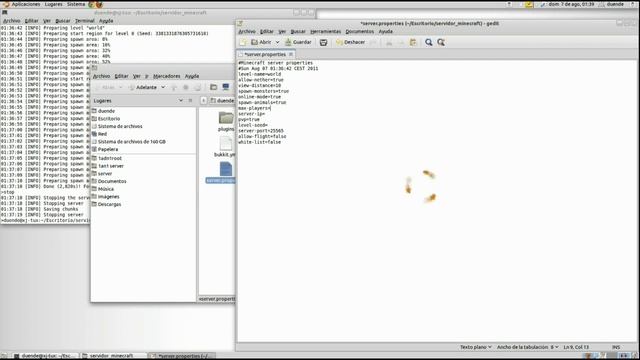Expand the Adelante history dropdown arrow

pos(163,87)
